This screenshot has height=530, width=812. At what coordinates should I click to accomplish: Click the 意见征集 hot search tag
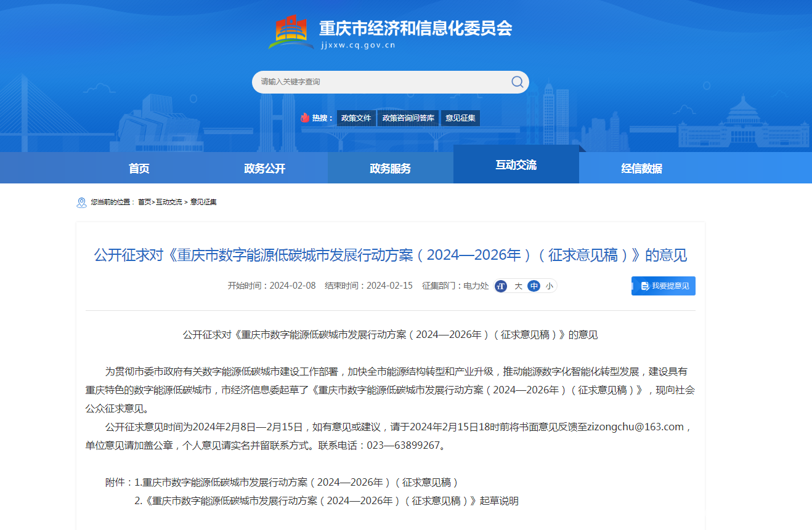[460, 118]
